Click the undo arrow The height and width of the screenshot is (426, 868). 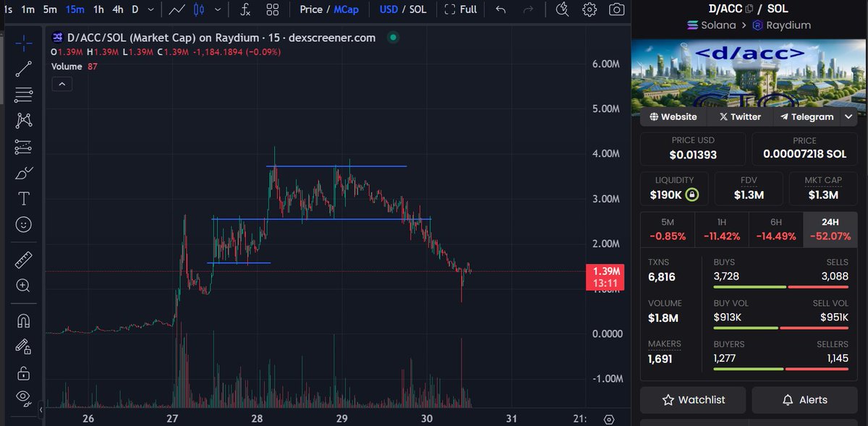501,9
